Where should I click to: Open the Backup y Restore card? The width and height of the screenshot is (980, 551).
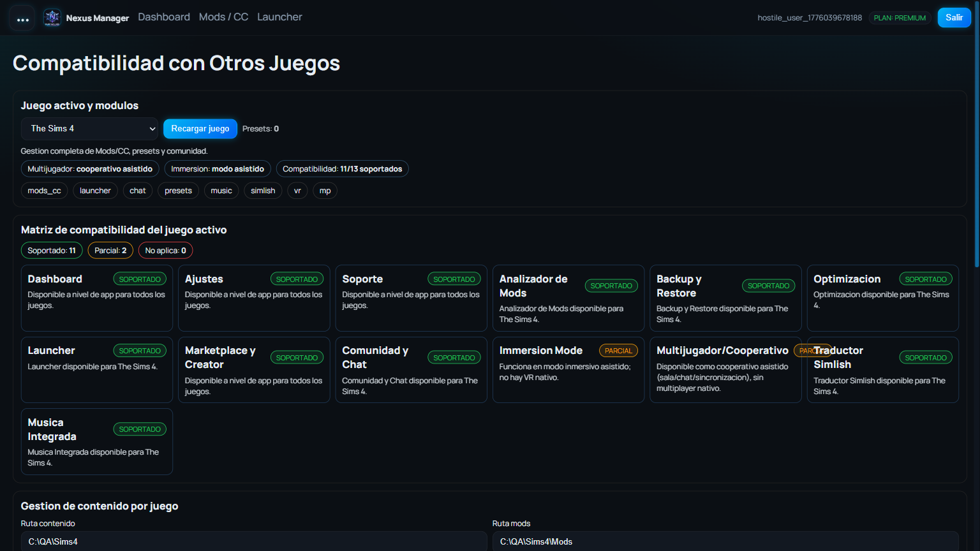coord(725,298)
